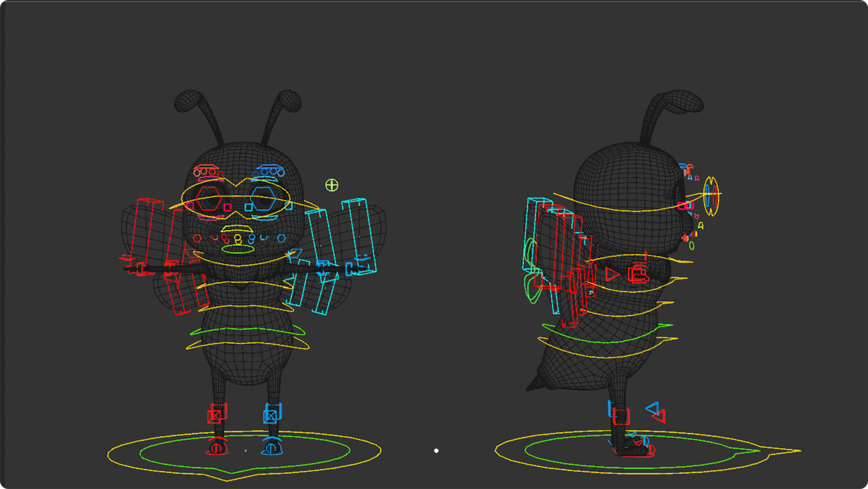
Task: Click the light green crosshair circle controller
Action: pos(332,185)
